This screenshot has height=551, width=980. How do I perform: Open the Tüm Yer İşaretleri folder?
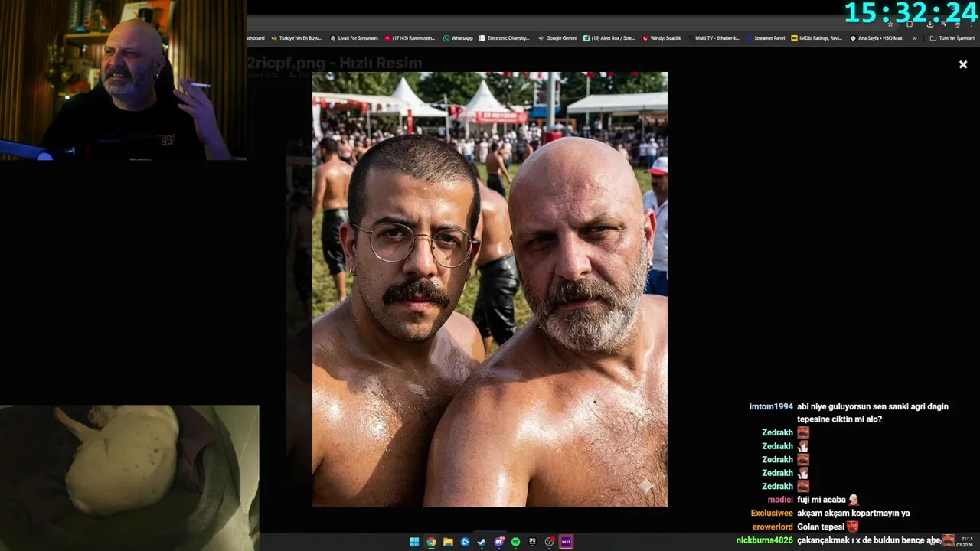[952, 38]
